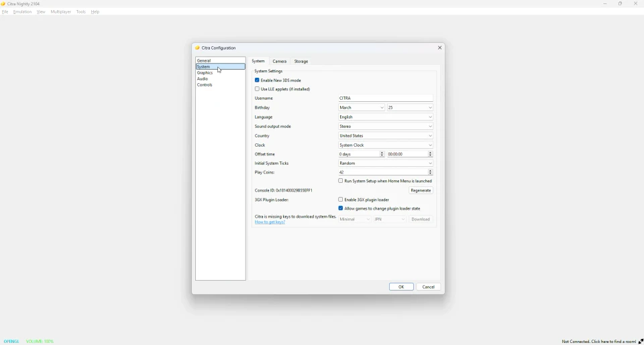644x345 pixels.
Task: Switch to the Storage tab
Action: (301, 61)
